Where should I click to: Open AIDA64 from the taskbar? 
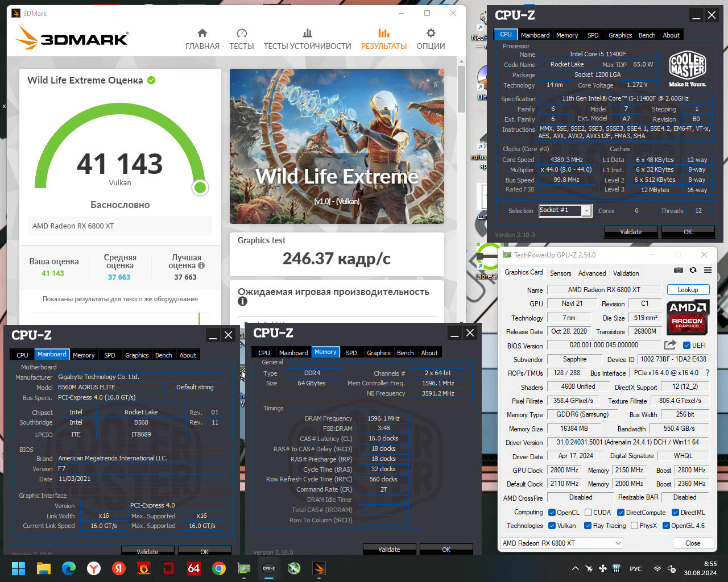coord(194,568)
